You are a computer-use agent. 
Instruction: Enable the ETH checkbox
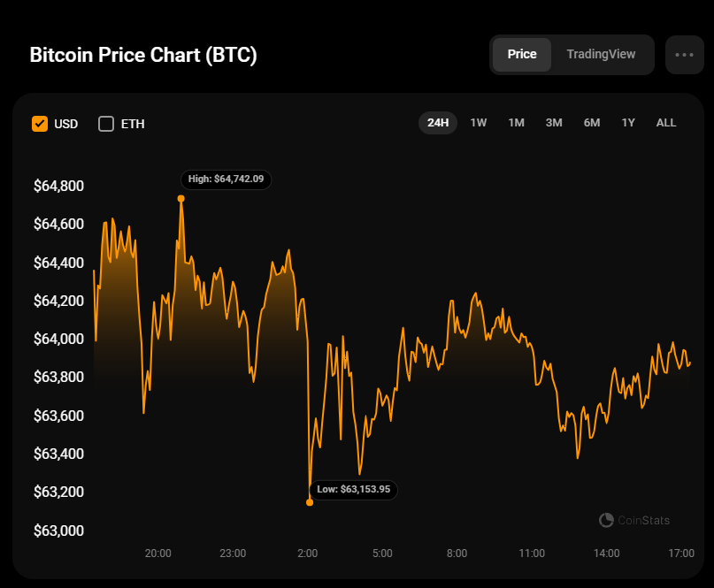click(x=106, y=124)
